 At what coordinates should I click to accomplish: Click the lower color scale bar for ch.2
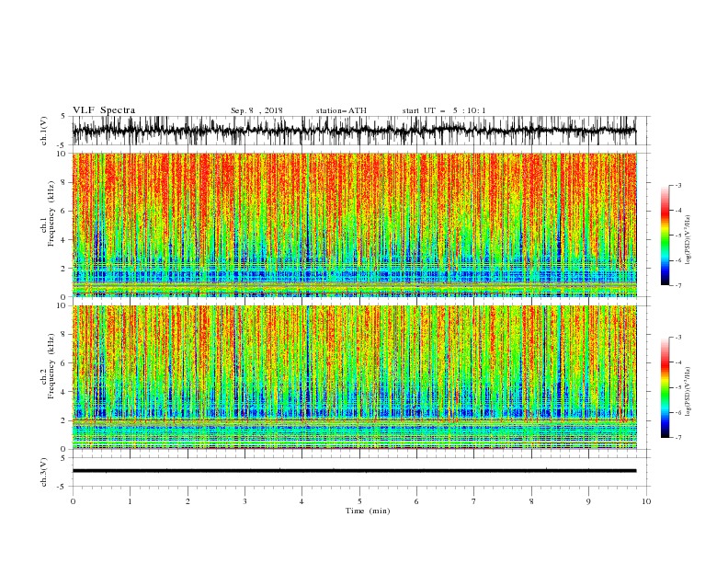(665, 387)
